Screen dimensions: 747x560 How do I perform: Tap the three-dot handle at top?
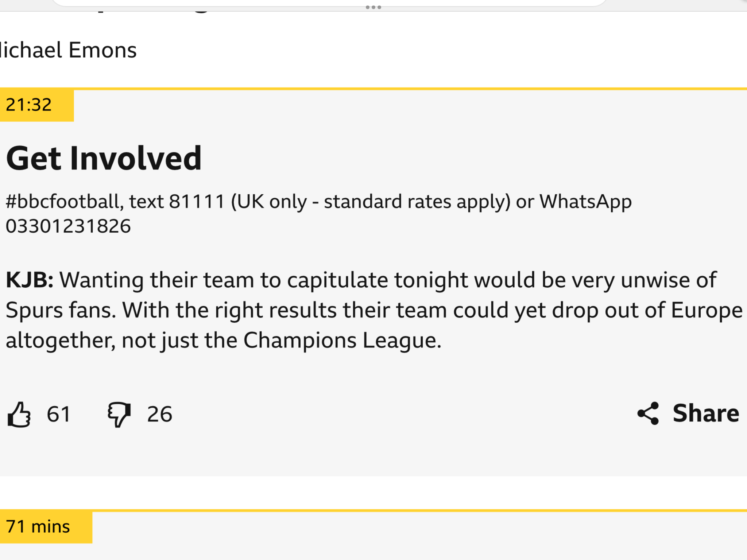click(x=373, y=7)
